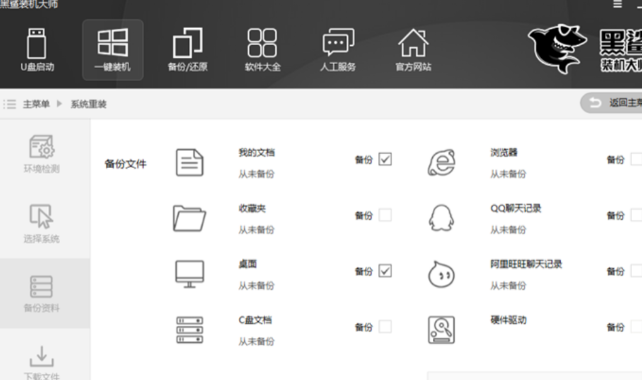Click 从未备份 status under 阿里旺旺聊天记录
The height and width of the screenshot is (380, 642).
509,285
